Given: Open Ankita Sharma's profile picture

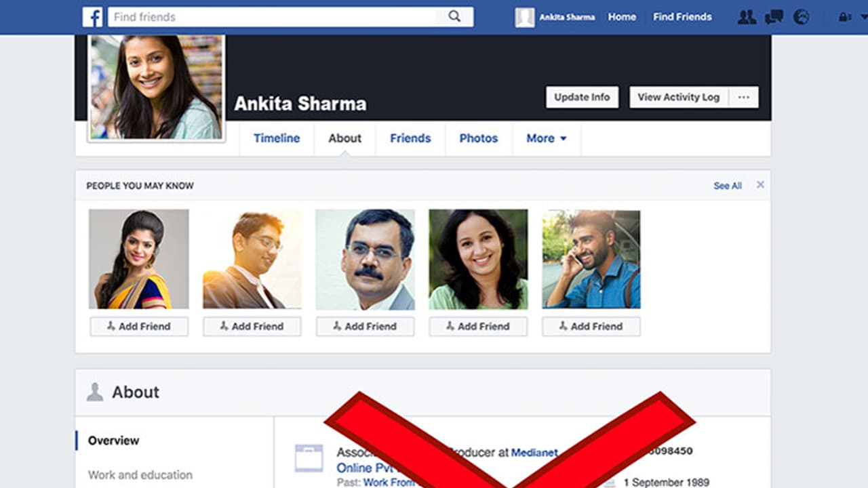Looking at the screenshot, I should [x=157, y=87].
